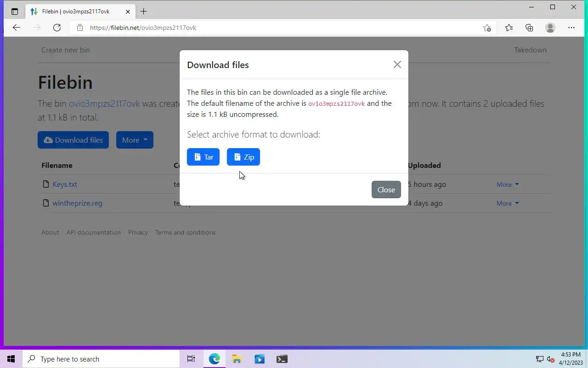Click the gray Close button in dialog

coord(386,190)
